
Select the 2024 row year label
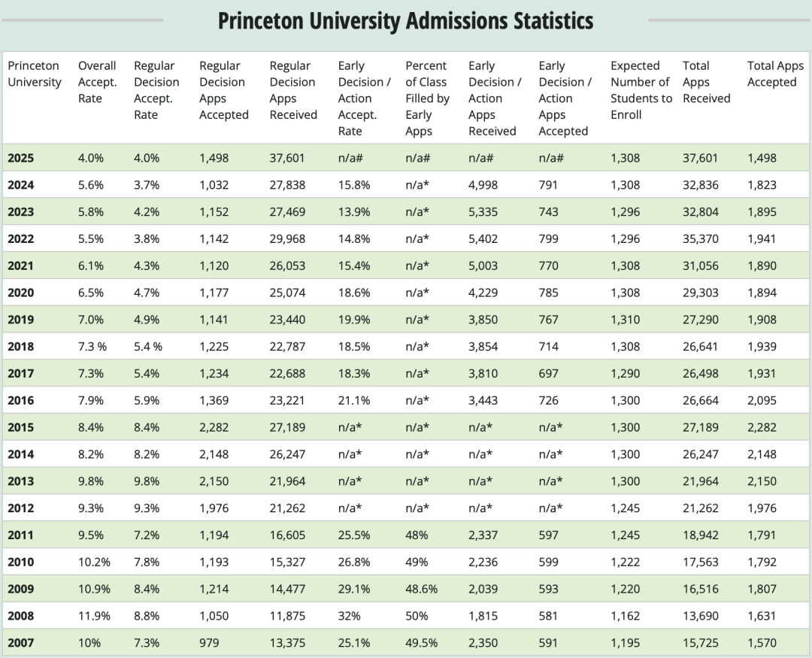coord(21,185)
